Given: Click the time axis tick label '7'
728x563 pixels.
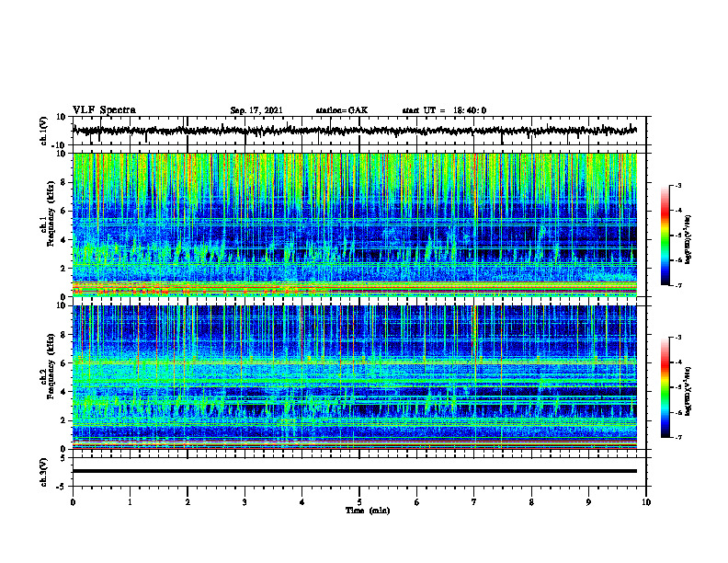Looking at the screenshot, I should tap(474, 502).
